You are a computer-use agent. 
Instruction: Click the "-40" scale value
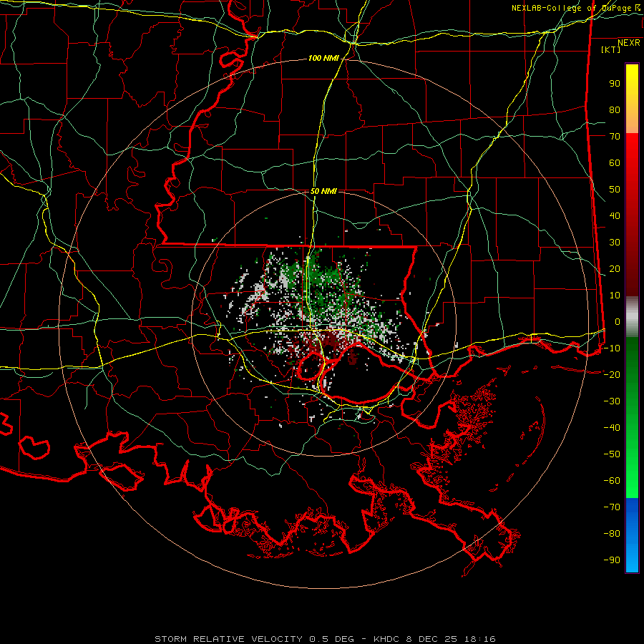coord(612,428)
